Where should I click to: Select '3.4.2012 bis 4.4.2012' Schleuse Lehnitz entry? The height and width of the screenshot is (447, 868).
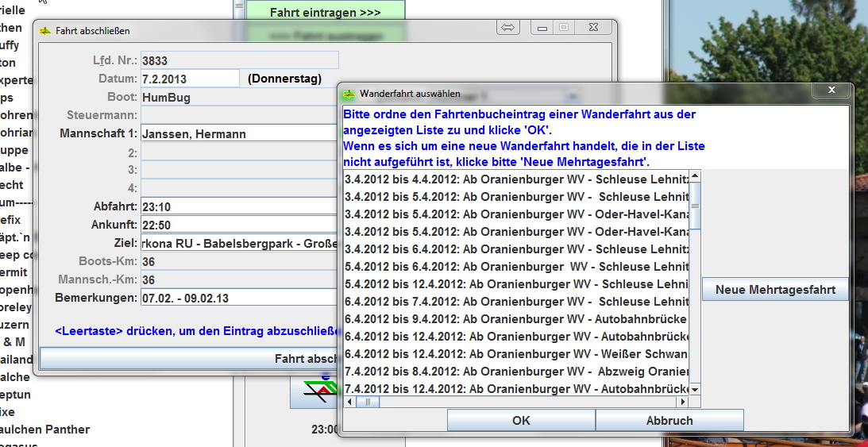[516, 179]
